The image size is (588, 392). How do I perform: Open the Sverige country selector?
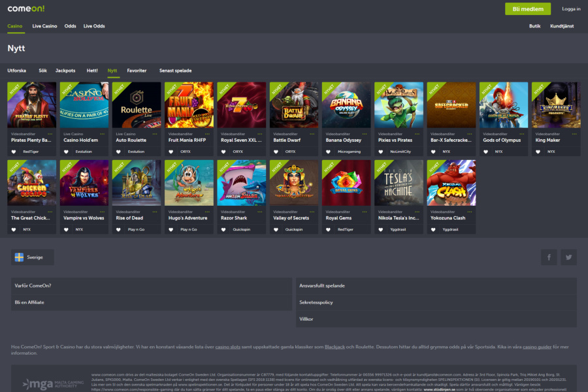pyautogui.click(x=33, y=257)
